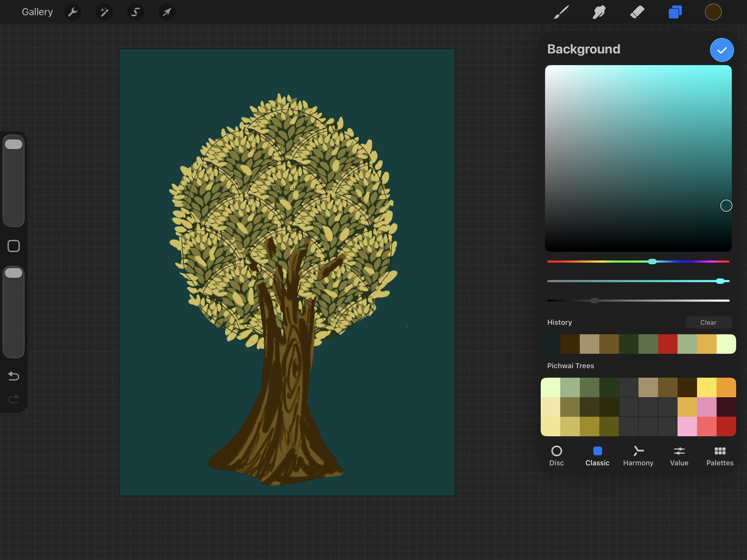Activate the Transform arrow tool
The width and height of the screenshot is (747, 560).
point(167,12)
